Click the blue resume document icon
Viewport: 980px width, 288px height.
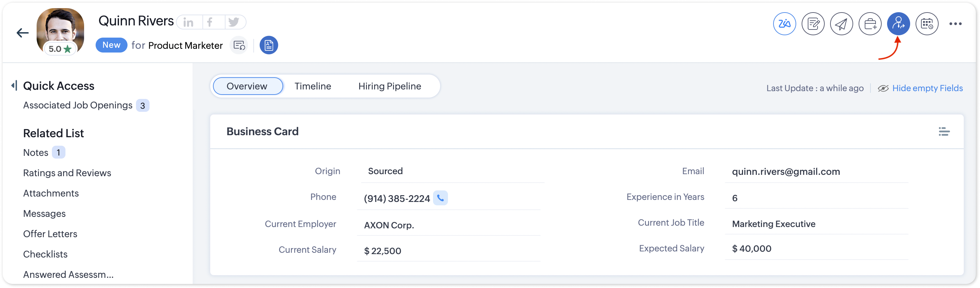(269, 46)
